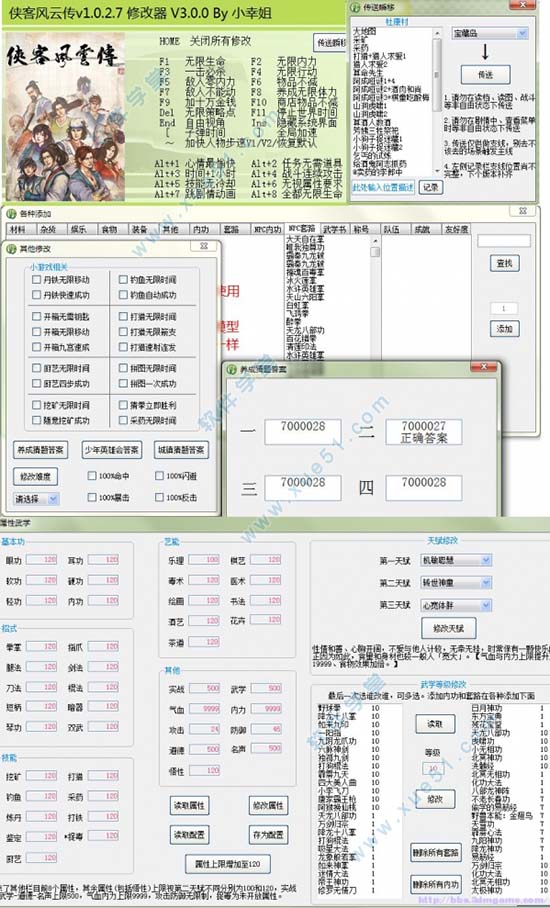
Task: Toggle 打猎无限时间 checkbox
Action: (123, 317)
